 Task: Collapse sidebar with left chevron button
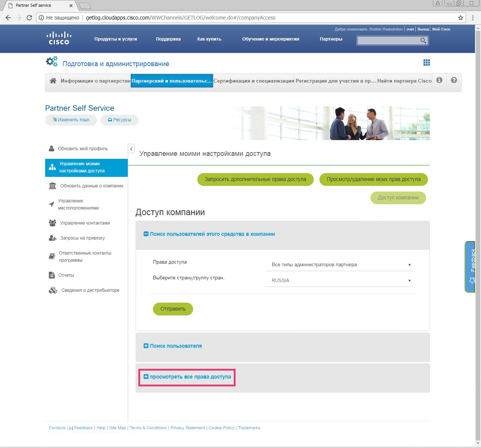(131, 149)
